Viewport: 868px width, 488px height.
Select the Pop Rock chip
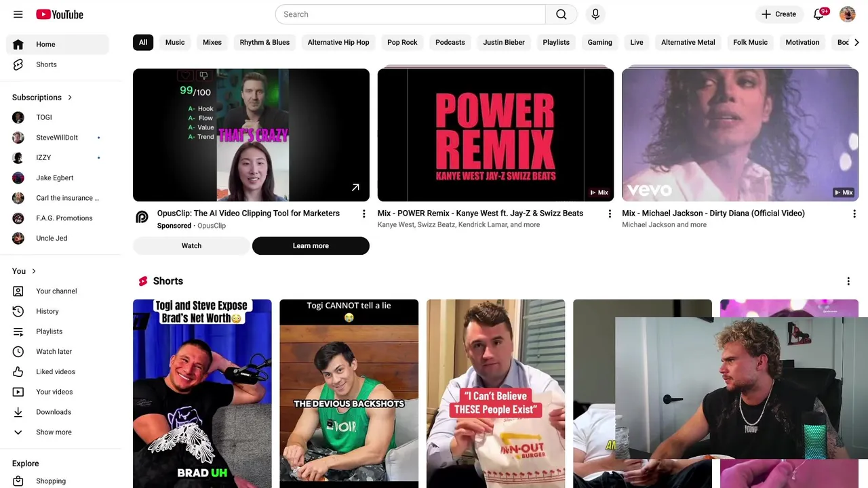tap(402, 42)
